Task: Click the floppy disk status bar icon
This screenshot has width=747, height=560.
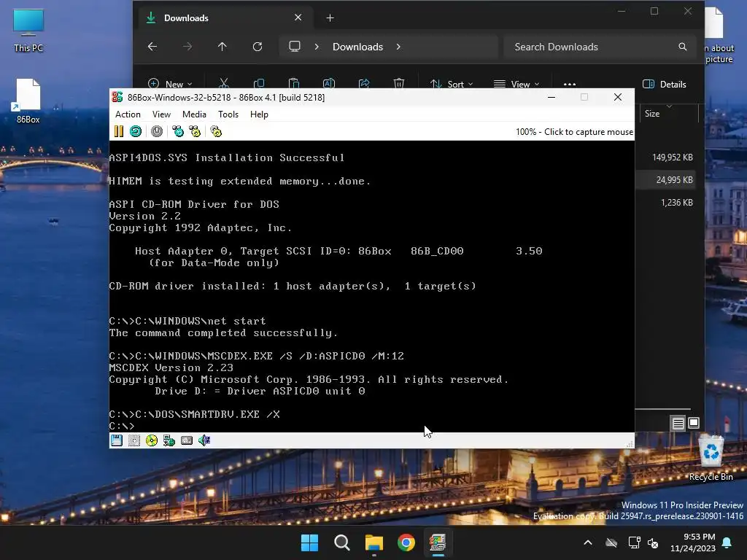Action: (x=117, y=440)
